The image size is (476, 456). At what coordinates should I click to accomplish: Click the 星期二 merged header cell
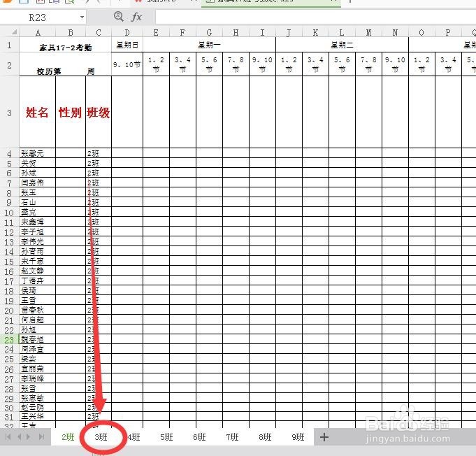tap(342, 45)
